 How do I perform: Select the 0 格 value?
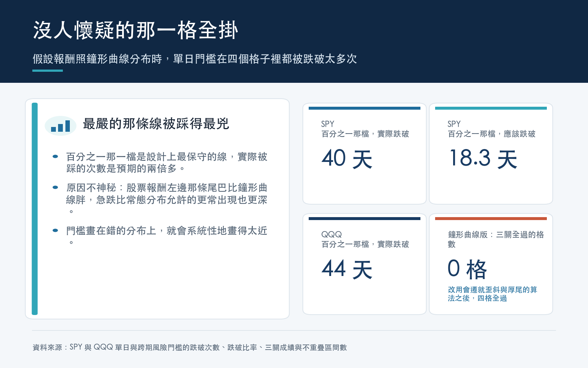(467, 269)
